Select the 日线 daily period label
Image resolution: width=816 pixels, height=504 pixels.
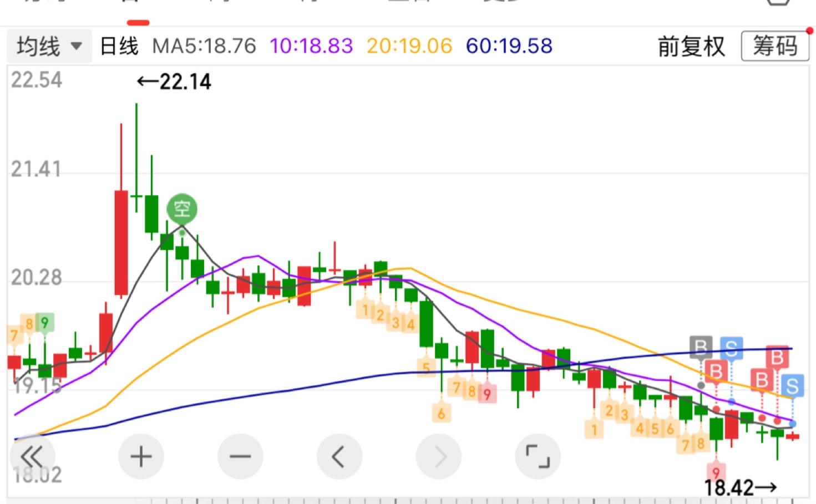[x=119, y=46]
